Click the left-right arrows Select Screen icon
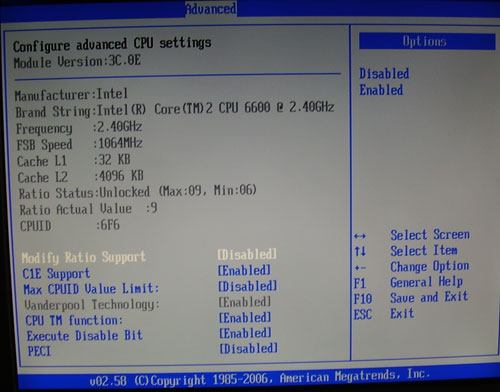 point(360,236)
